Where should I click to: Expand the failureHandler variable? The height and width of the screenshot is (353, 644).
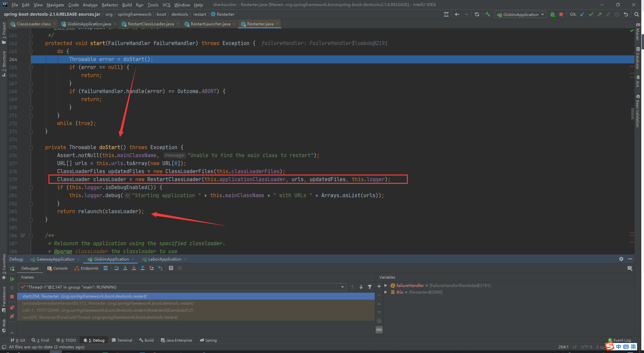(386, 285)
